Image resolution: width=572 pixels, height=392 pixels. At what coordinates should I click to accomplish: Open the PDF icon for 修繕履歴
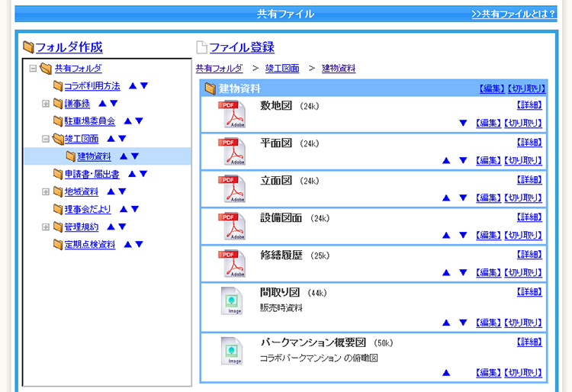coord(232,263)
